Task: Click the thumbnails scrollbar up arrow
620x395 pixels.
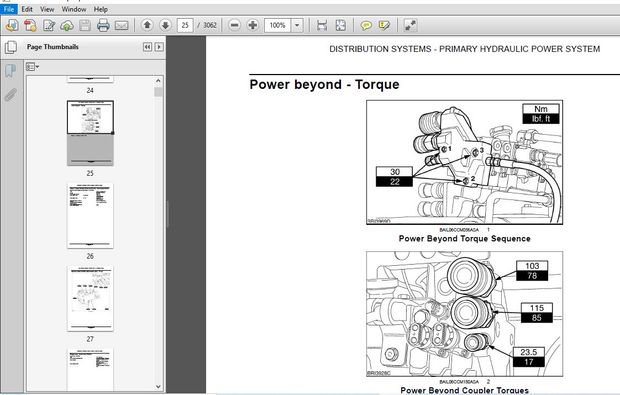Action: 158,81
